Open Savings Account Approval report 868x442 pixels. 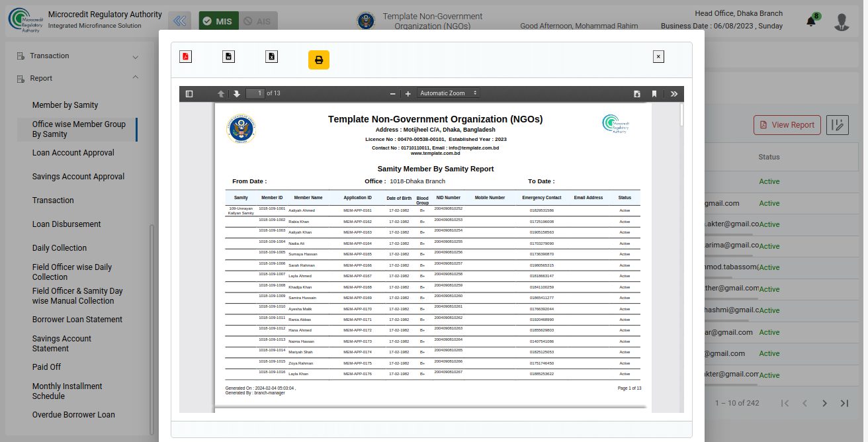pyautogui.click(x=79, y=177)
